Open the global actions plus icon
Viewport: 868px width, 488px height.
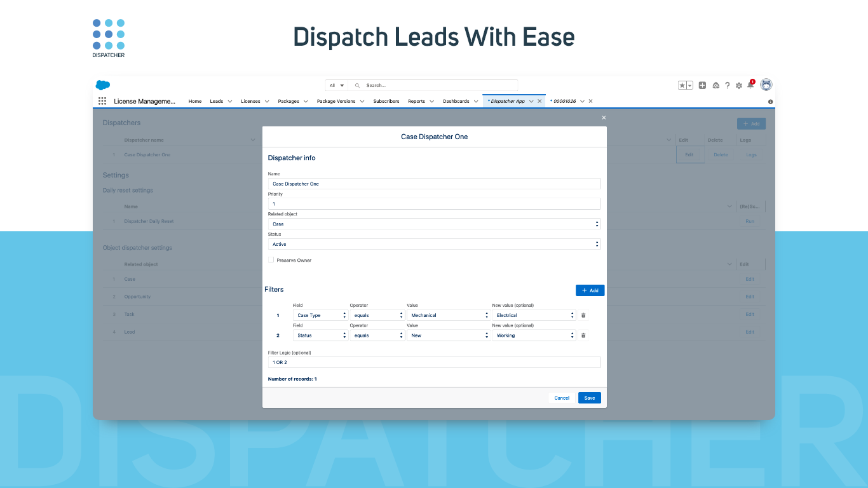pos(702,85)
